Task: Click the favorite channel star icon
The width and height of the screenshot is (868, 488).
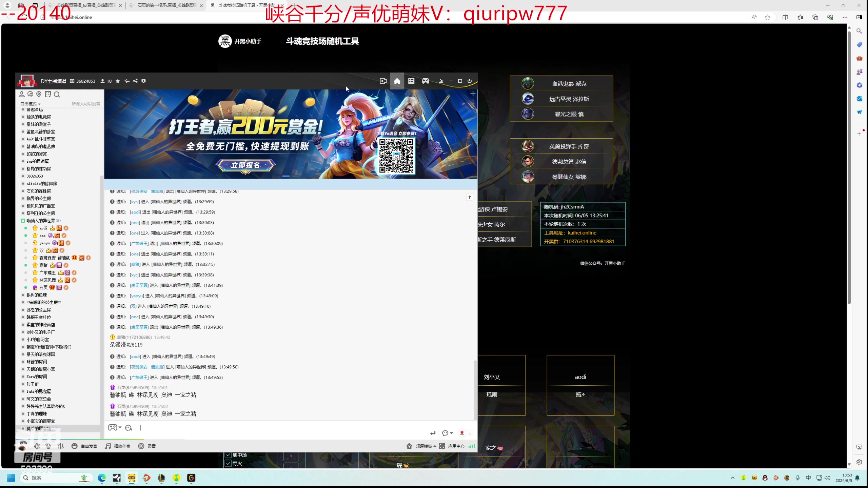Action: point(118,81)
